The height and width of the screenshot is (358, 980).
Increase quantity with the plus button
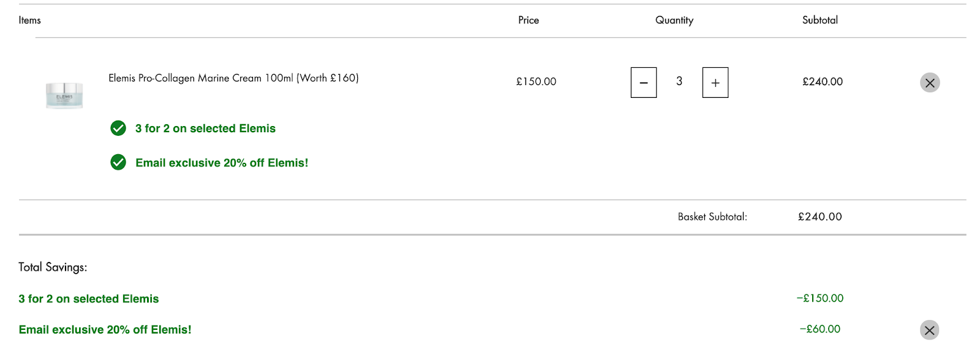pos(715,83)
